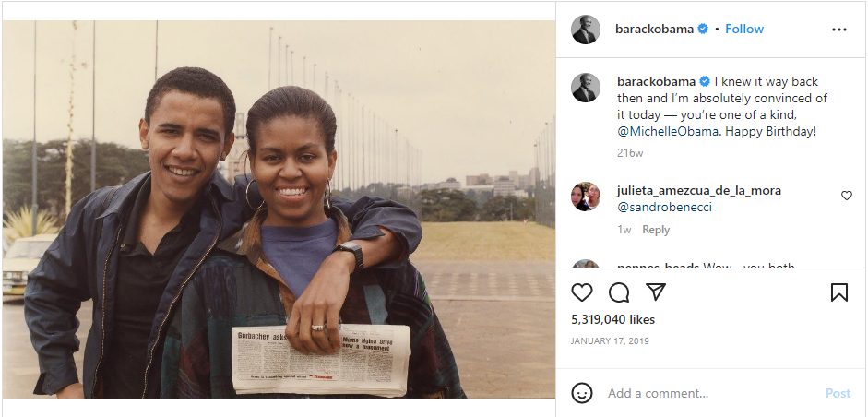The height and width of the screenshot is (417, 868).
Task: Save the post with the bookmark icon
Action: [839, 292]
